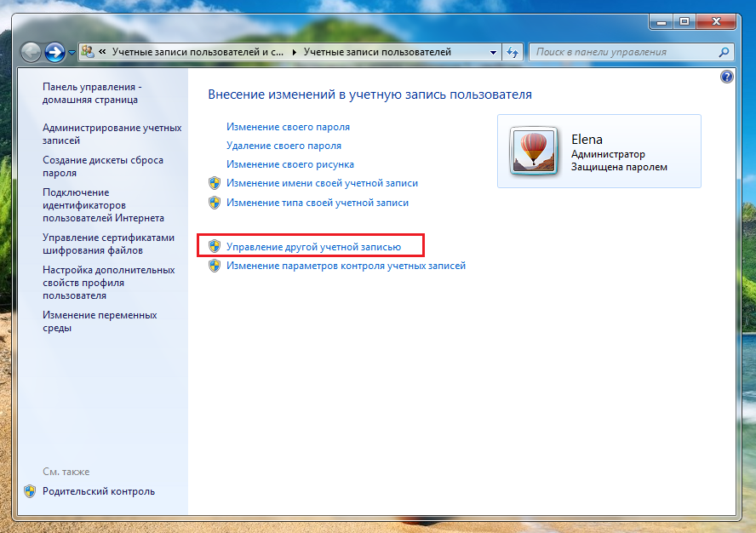Click the Back navigation arrow button
The image size is (756, 533).
pyautogui.click(x=31, y=52)
